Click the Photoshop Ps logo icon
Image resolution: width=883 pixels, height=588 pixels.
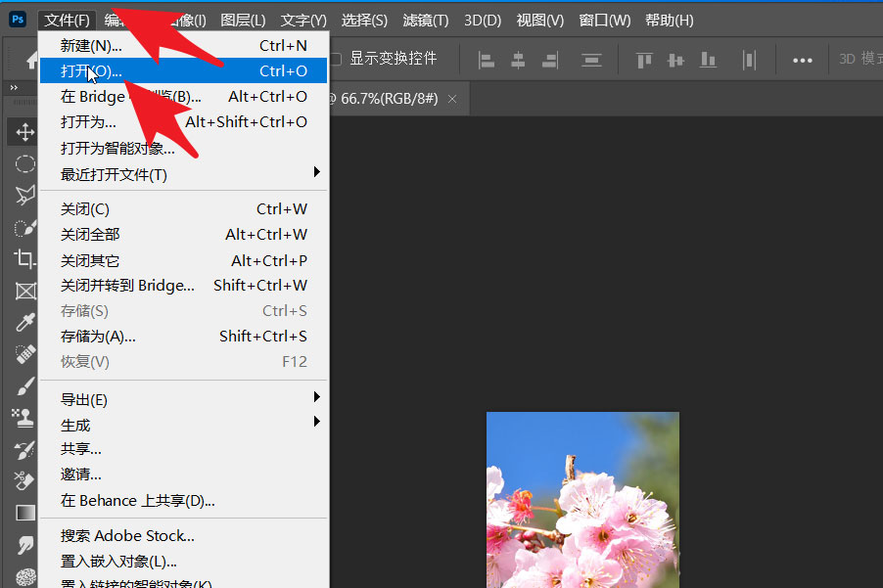click(x=18, y=20)
